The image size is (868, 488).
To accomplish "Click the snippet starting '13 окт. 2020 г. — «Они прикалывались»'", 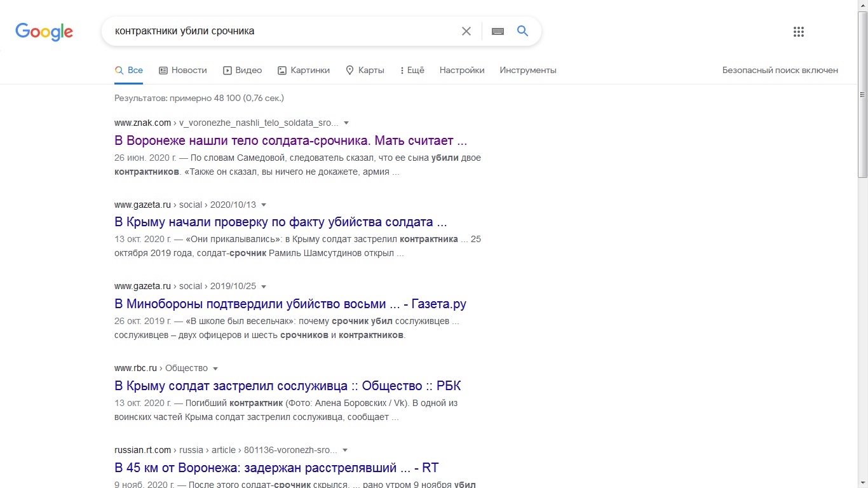I will [x=297, y=247].
